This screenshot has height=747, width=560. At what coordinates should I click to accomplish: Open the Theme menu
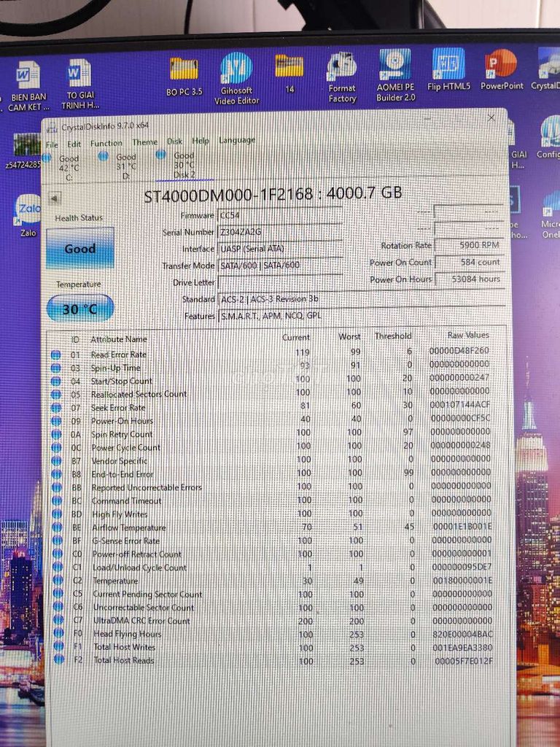pos(145,142)
